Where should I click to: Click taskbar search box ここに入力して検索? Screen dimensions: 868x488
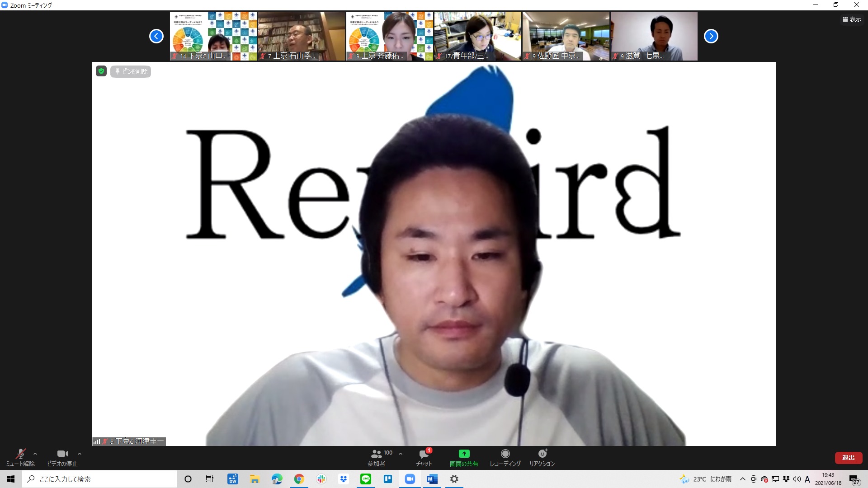(99, 479)
